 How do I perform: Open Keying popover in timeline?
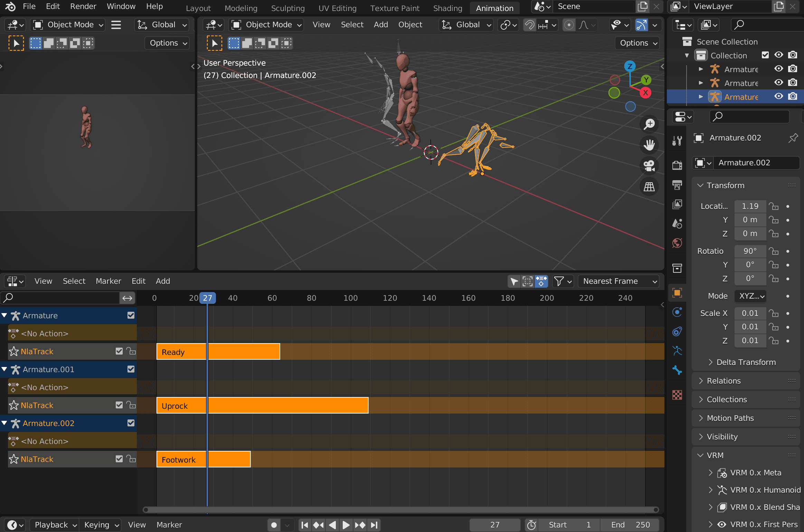click(100, 525)
